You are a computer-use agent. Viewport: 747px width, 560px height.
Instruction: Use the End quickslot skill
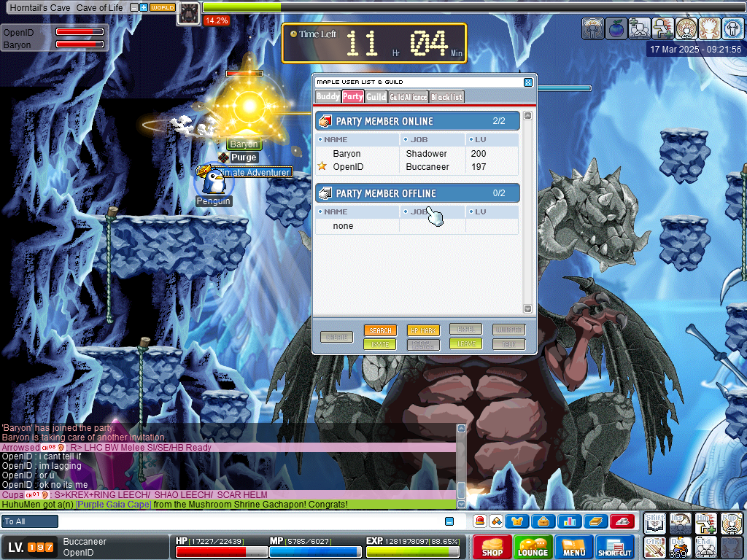(706, 548)
